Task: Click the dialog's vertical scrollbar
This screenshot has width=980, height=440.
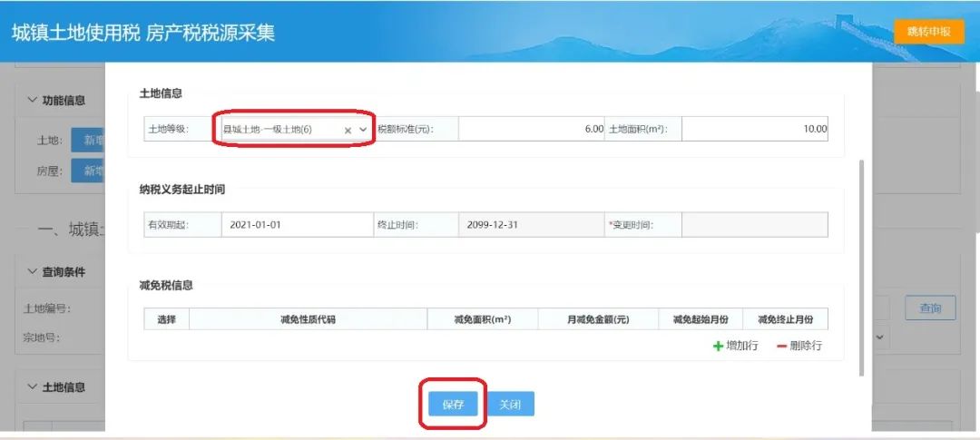Action: [862, 268]
